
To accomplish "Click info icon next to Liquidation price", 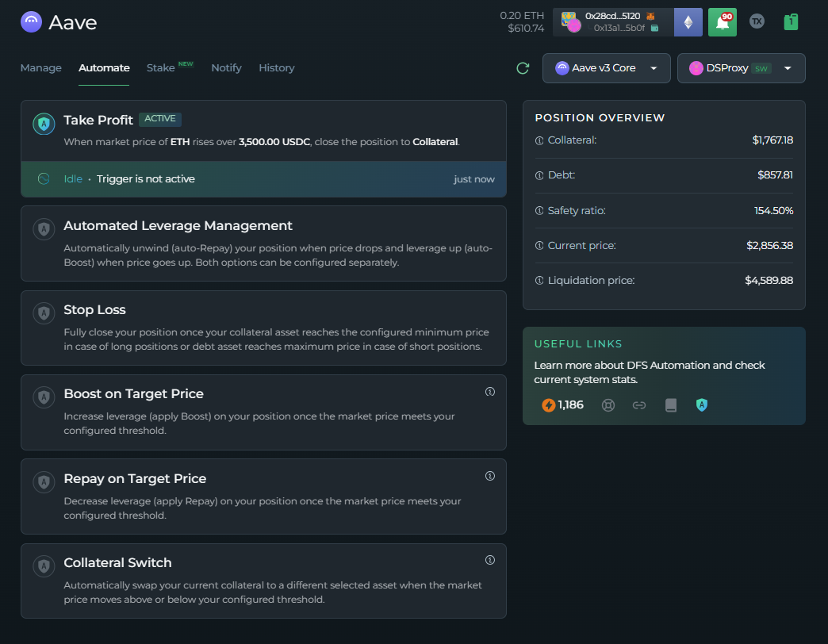I will 539,281.
